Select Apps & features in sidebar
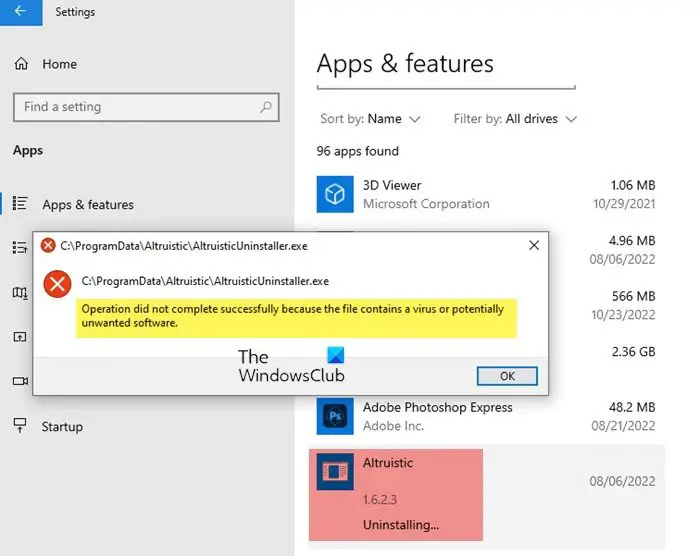Screen dimensions: 700x556 (x=88, y=205)
